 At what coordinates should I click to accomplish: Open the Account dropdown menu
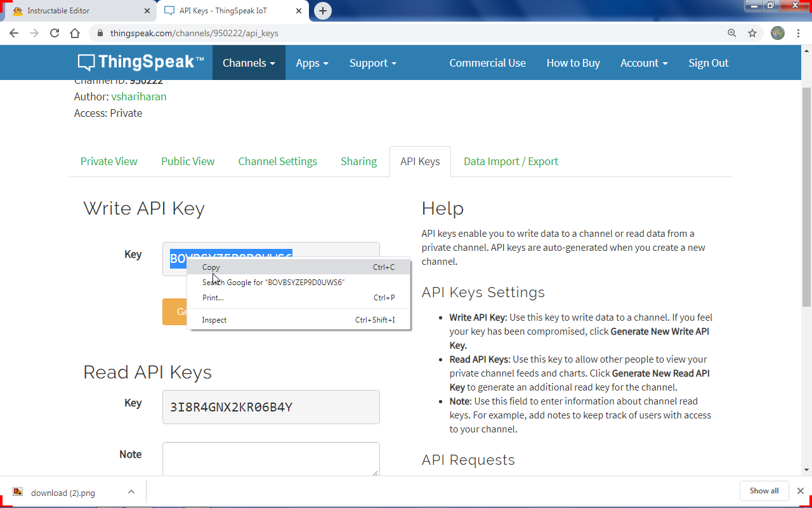644,63
